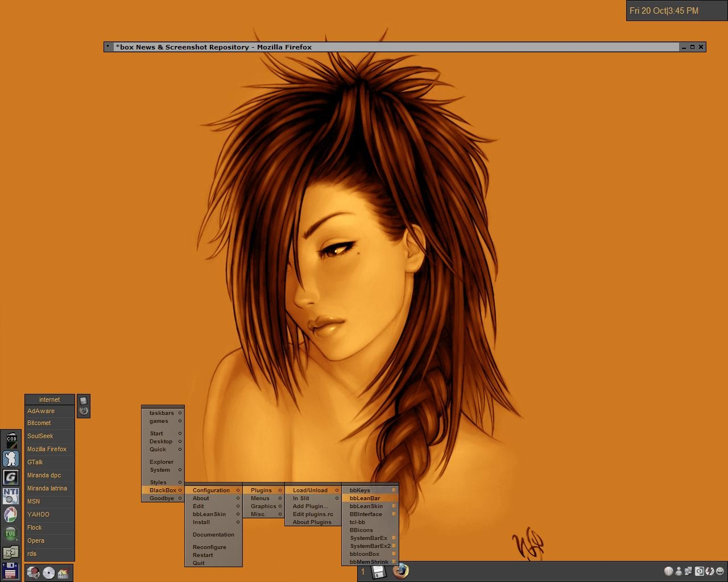The height and width of the screenshot is (582, 728).
Task: Toggle the bbLeanBar plugin
Action: coord(370,498)
